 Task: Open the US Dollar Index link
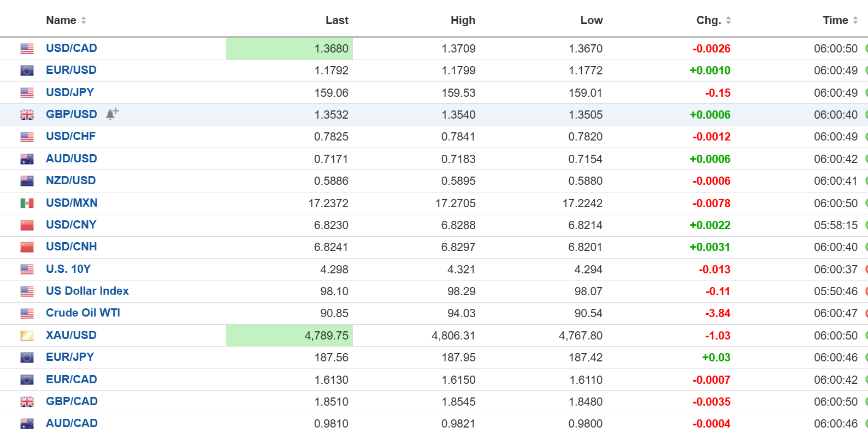click(x=87, y=291)
